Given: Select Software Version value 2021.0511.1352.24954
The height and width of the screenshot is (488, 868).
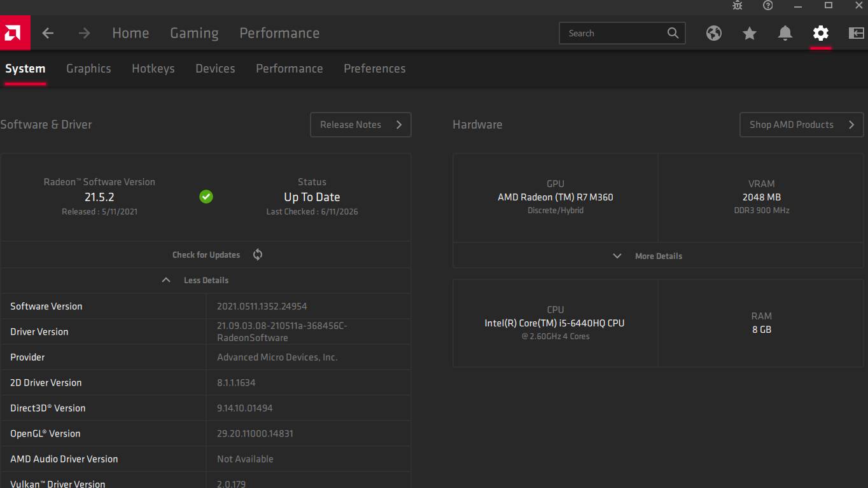Looking at the screenshot, I should 262,306.
